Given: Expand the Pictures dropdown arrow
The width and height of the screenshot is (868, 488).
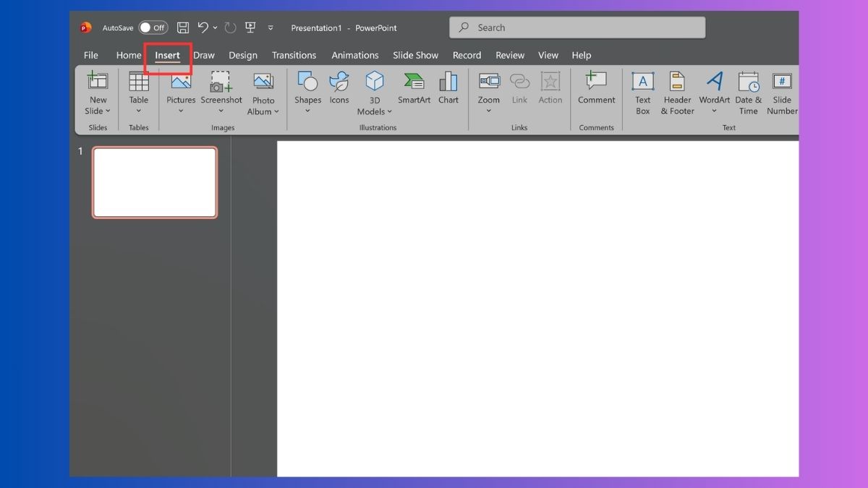Looking at the screenshot, I should click(x=181, y=111).
